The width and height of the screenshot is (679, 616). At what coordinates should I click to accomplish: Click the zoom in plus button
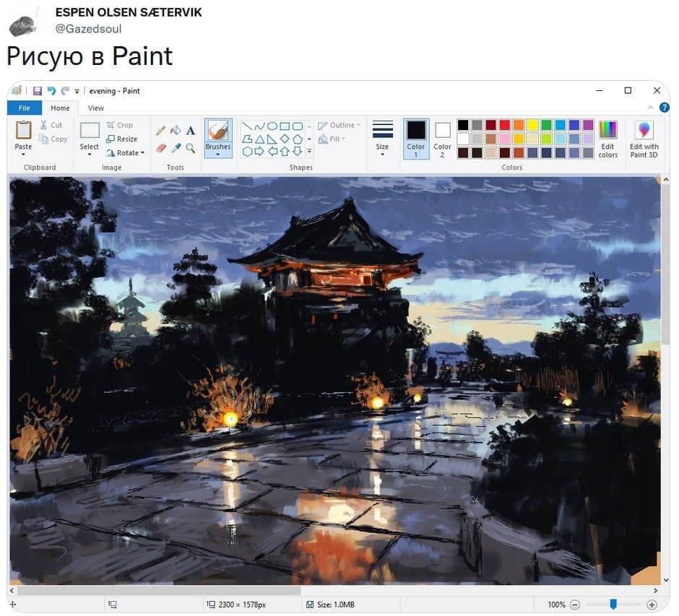pos(652,604)
